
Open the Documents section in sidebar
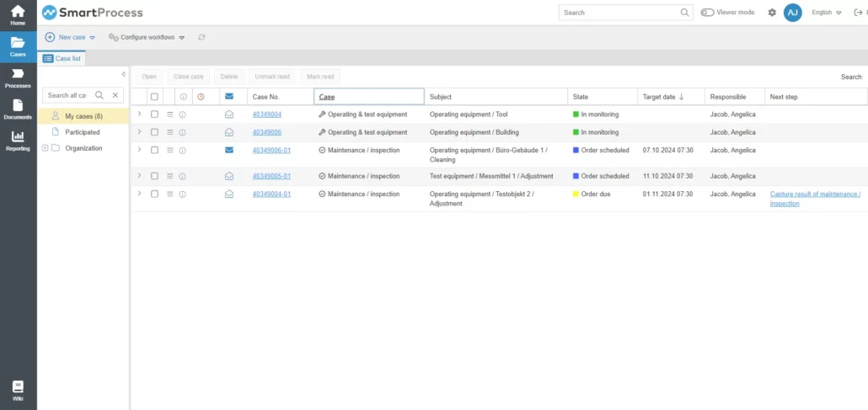(x=18, y=109)
